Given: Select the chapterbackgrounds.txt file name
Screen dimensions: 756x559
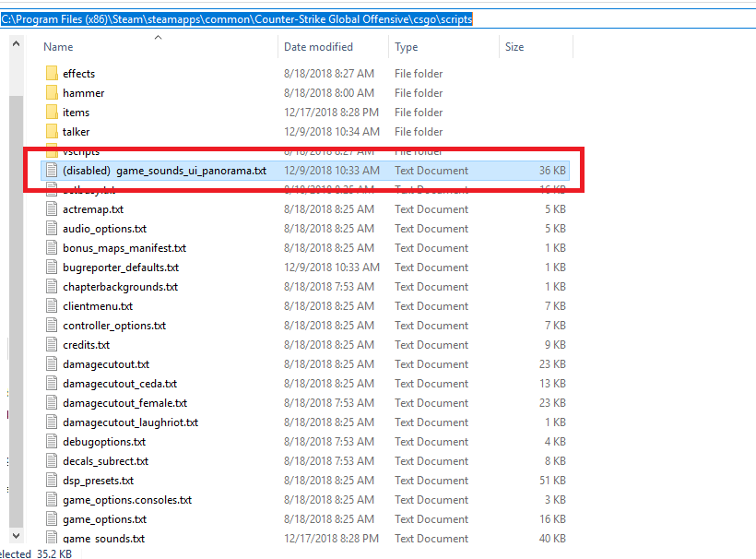Looking at the screenshot, I should (x=120, y=287).
